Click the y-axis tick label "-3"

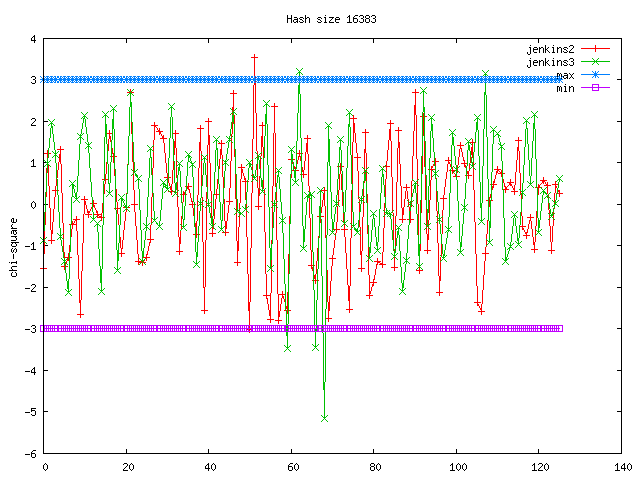31,329
